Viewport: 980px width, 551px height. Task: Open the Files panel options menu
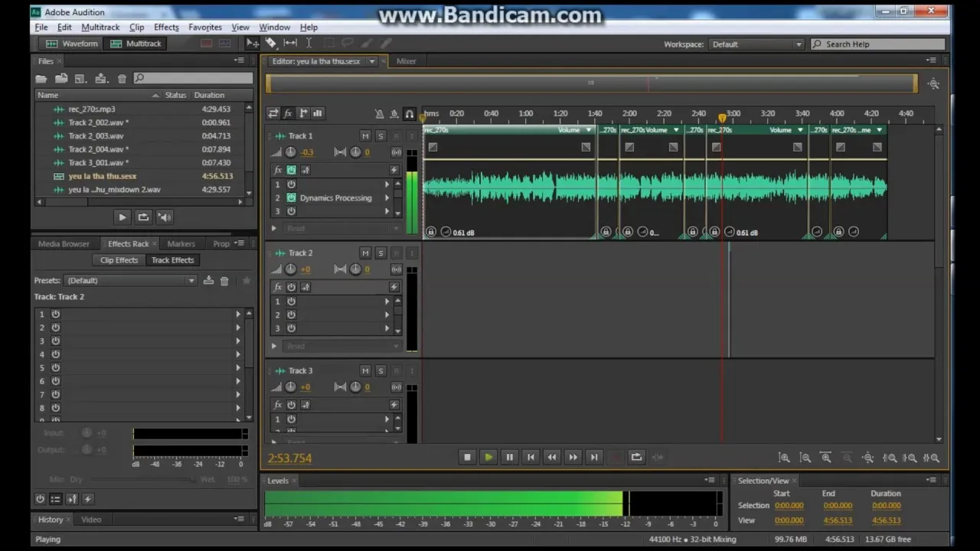[x=240, y=61]
